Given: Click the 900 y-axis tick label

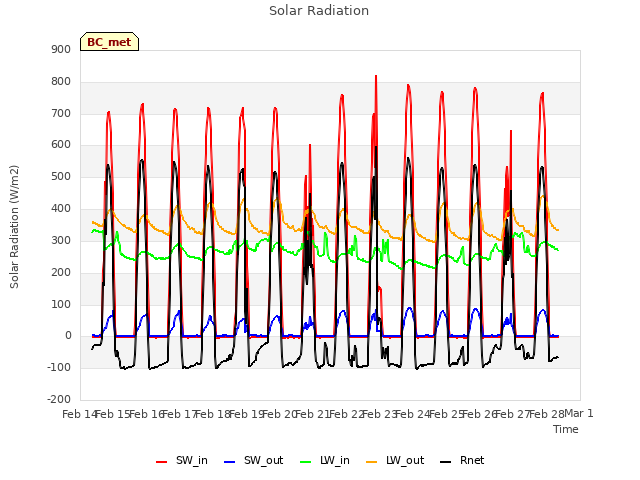Looking at the screenshot, I should point(61,49).
